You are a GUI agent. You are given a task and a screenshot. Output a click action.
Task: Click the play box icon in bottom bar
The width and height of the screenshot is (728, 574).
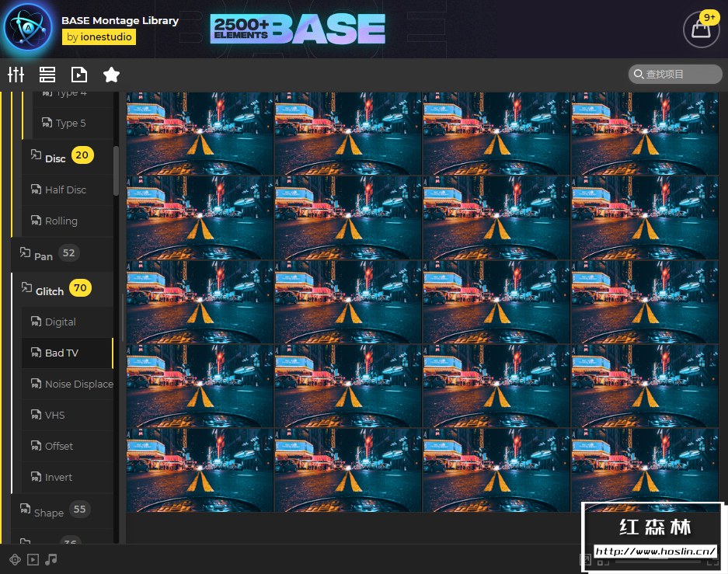[33, 559]
